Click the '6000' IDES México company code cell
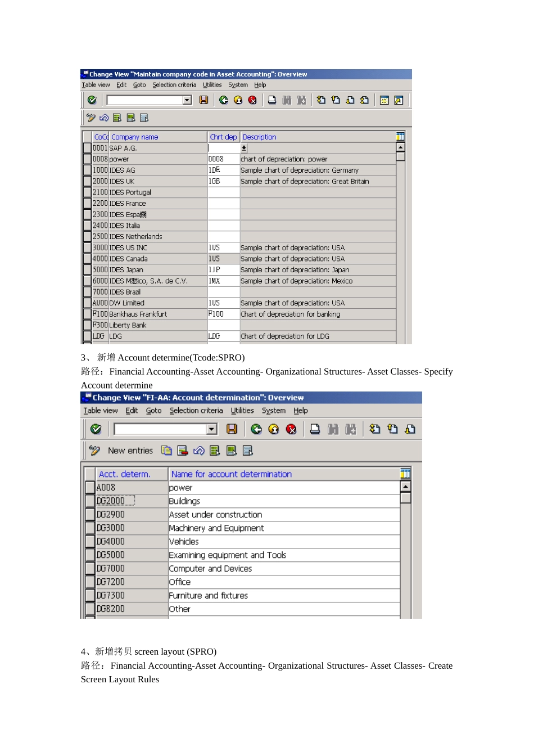The image size is (534, 756). pos(100,281)
